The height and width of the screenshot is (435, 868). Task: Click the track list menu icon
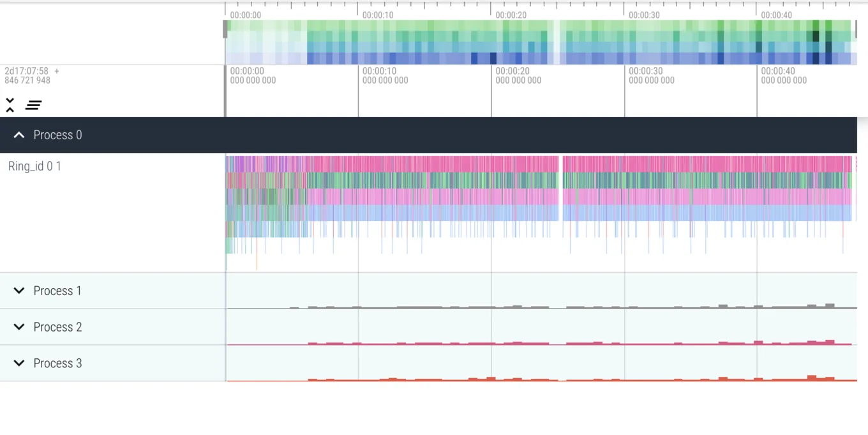pyautogui.click(x=33, y=105)
